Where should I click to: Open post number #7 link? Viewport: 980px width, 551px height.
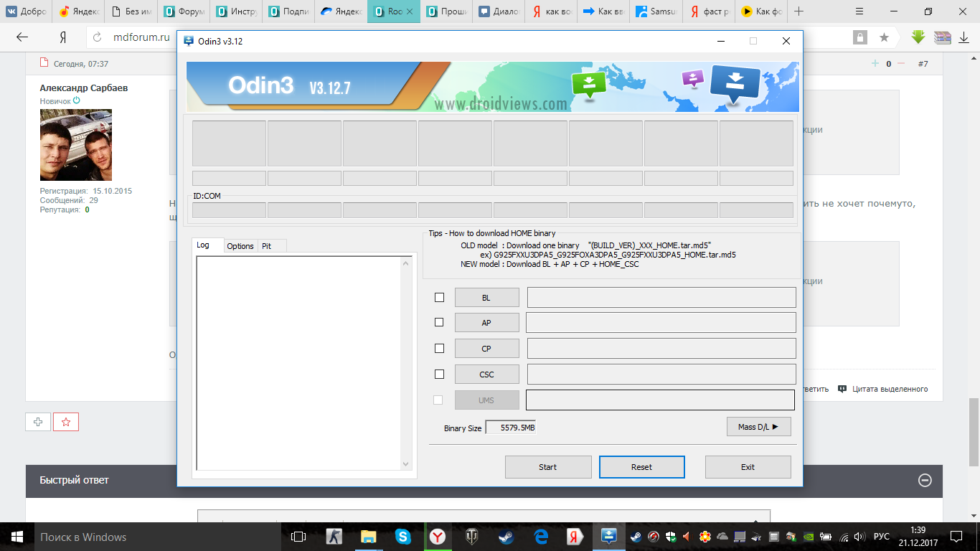(x=923, y=64)
